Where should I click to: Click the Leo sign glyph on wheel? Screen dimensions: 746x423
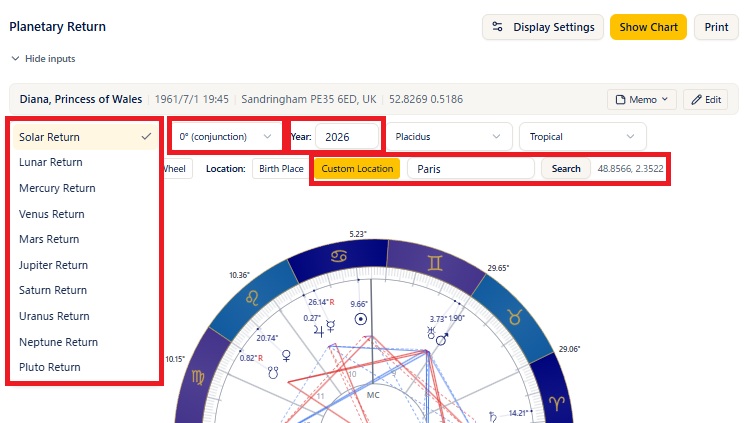pos(252,298)
